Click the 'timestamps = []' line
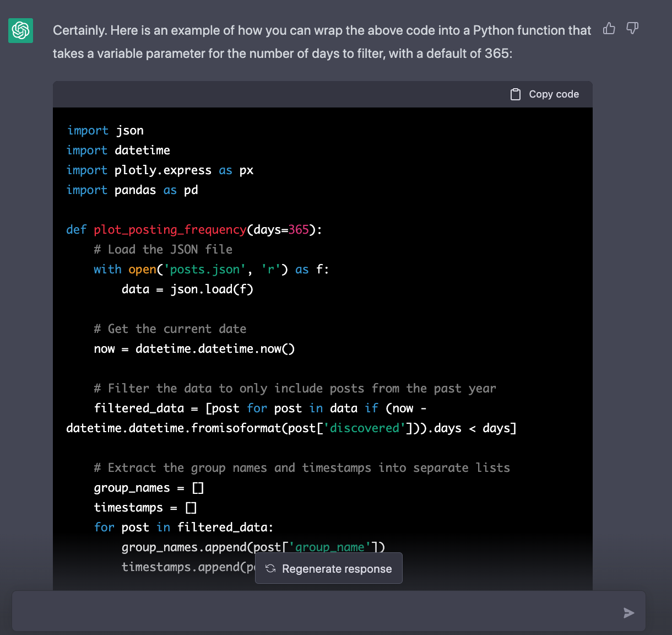The image size is (672, 635). click(x=145, y=508)
